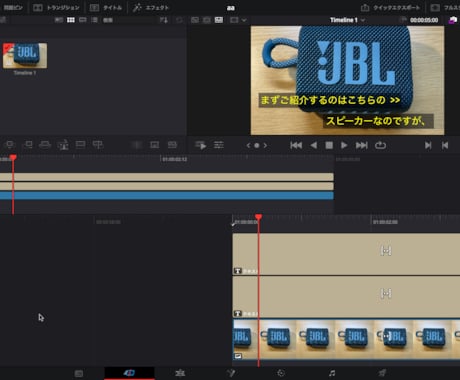Select the second title clip in the lower timeline

tap(346, 297)
